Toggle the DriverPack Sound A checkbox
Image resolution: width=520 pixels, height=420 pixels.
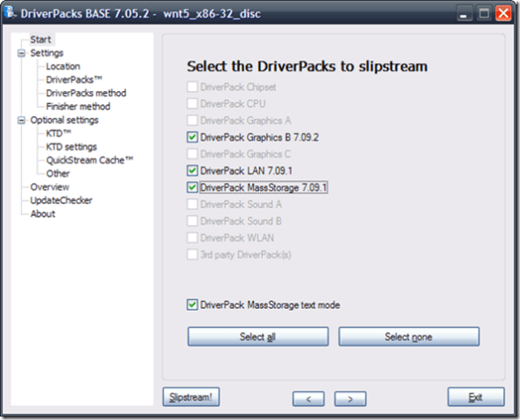pyautogui.click(x=193, y=204)
